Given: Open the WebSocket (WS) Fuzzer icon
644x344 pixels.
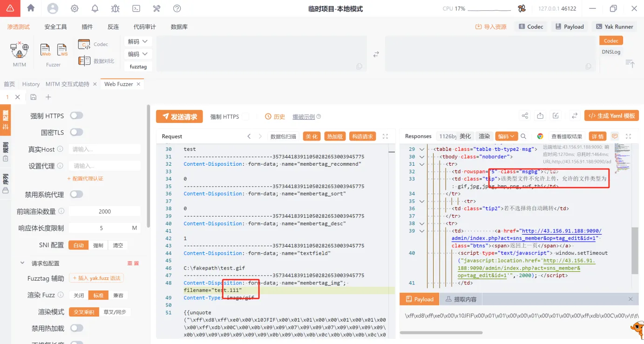Looking at the screenshot, I should click(x=62, y=50).
